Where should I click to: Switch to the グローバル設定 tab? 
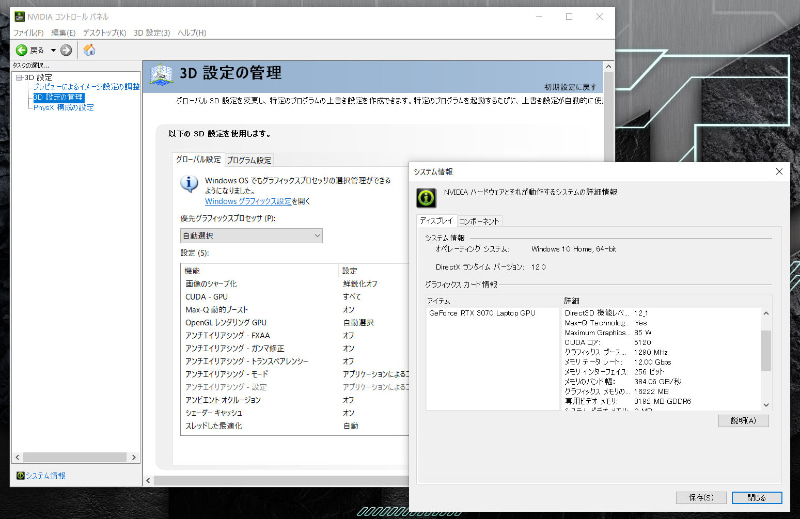point(198,159)
